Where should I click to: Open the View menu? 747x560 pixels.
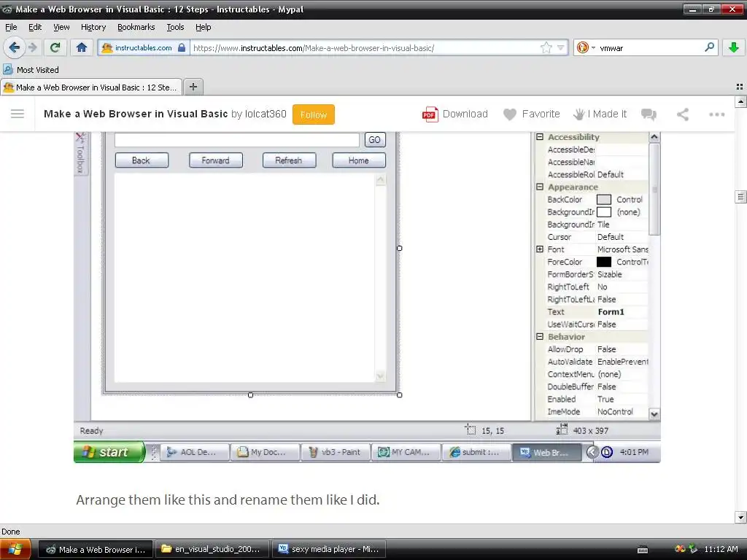[61, 27]
